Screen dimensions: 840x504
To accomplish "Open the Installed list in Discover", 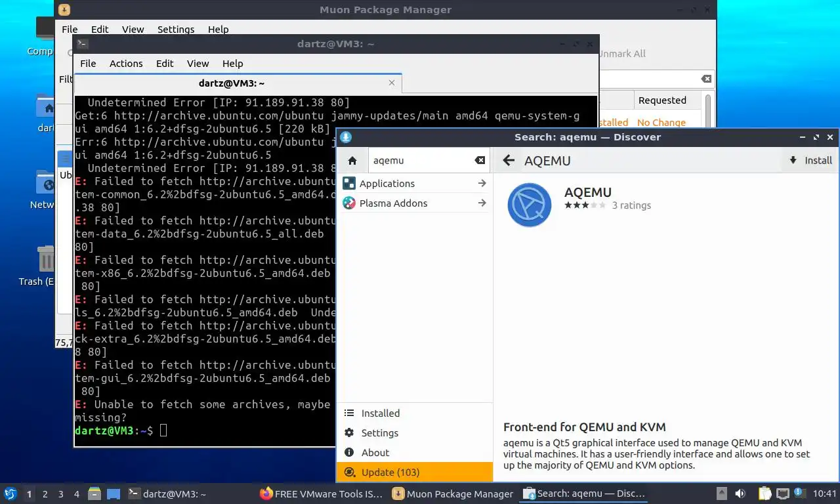I will pos(415,413).
